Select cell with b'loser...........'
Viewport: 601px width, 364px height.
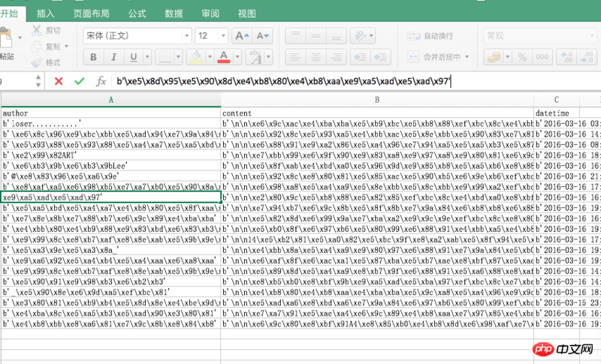coord(110,124)
